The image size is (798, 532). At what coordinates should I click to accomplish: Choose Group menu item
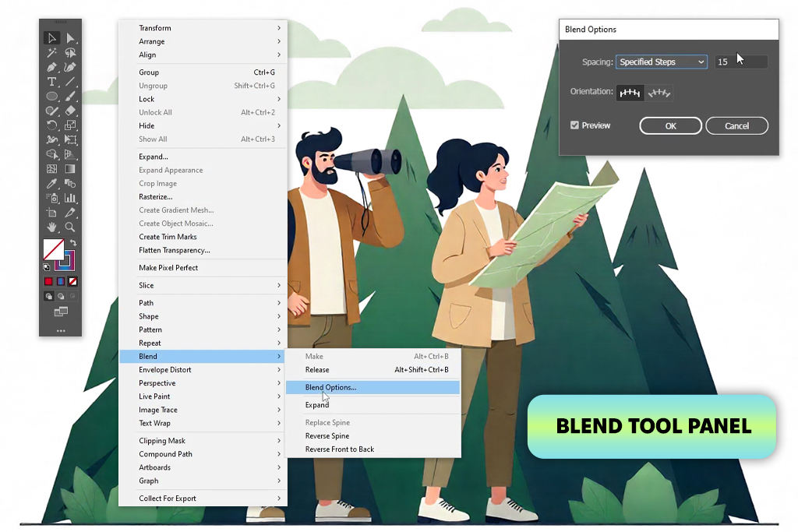click(203, 72)
